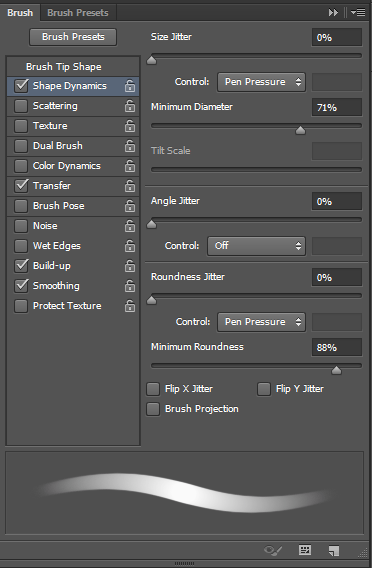This screenshot has width=372, height=568.
Task: Select the Color Dynamics options label
Action: (67, 166)
